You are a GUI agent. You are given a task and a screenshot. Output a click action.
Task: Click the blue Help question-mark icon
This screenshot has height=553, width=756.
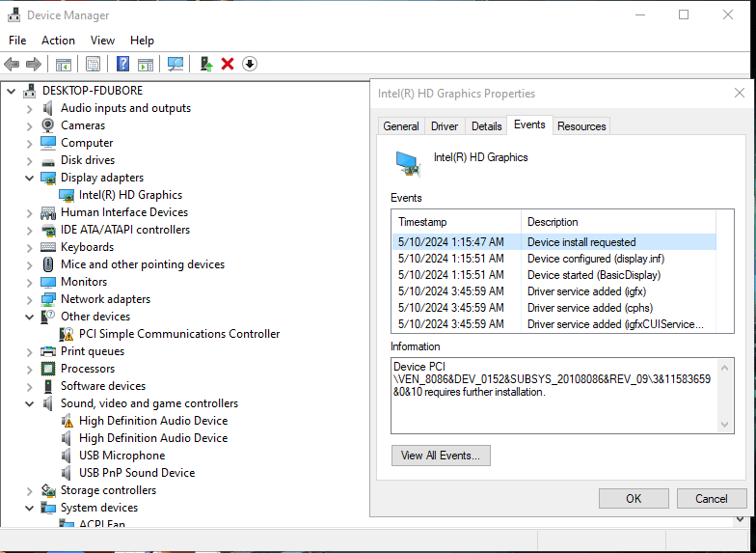point(123,64)
